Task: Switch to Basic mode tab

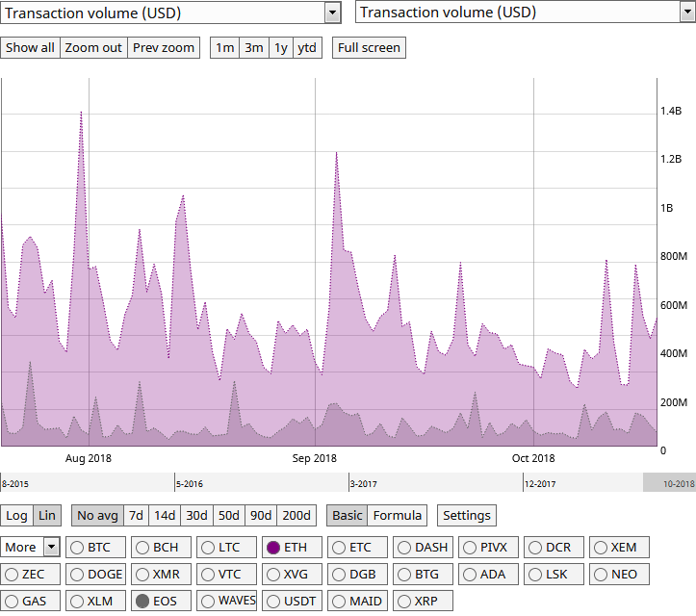Action: (x=347, y=515)
